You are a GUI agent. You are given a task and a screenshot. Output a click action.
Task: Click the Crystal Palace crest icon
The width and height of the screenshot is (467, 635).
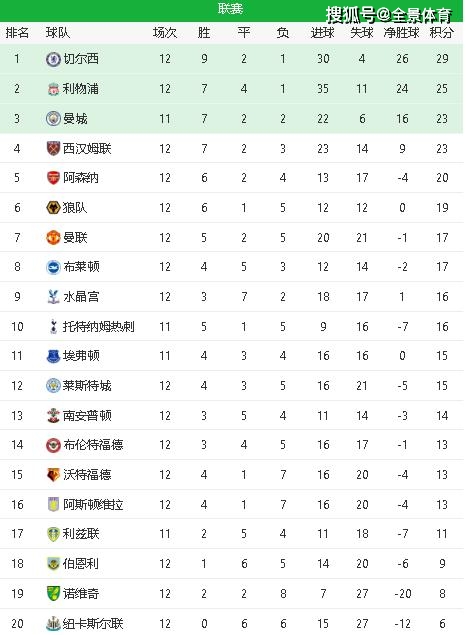(x=53, y=297)
